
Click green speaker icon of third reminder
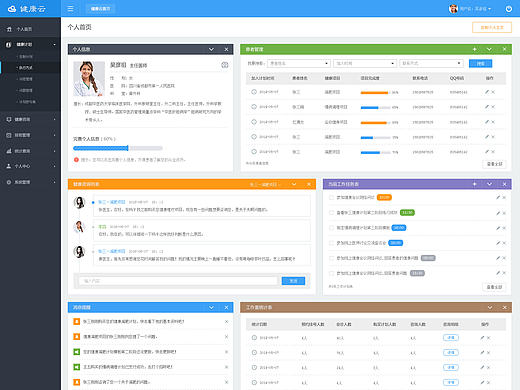pos(77,352)
